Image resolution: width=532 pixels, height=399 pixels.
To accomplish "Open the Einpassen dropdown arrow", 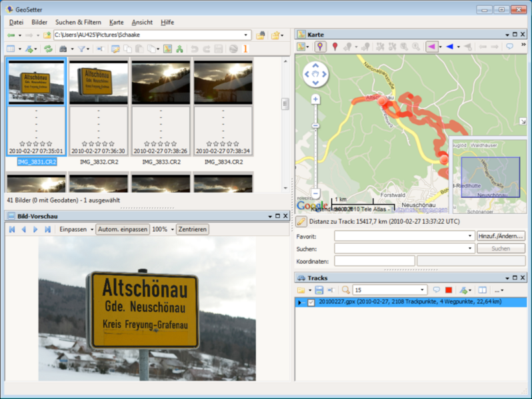I will [91, 230].
